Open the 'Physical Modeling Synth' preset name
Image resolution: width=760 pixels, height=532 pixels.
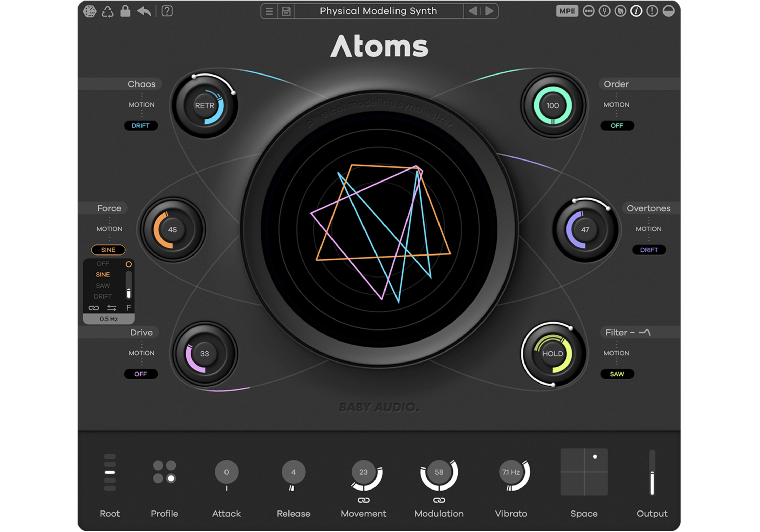click(x=379, y=11)
